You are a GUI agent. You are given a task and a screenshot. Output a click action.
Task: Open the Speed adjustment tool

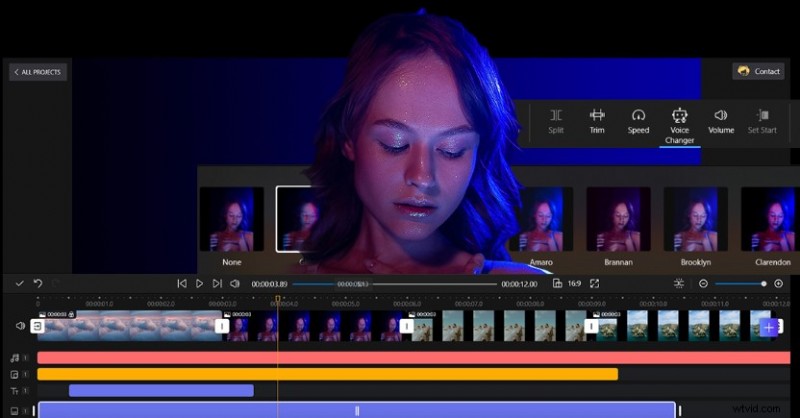point(638,121)
